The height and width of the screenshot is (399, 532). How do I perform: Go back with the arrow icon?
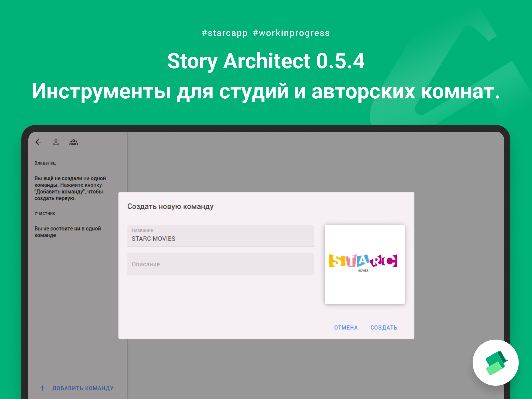point(39,142)
